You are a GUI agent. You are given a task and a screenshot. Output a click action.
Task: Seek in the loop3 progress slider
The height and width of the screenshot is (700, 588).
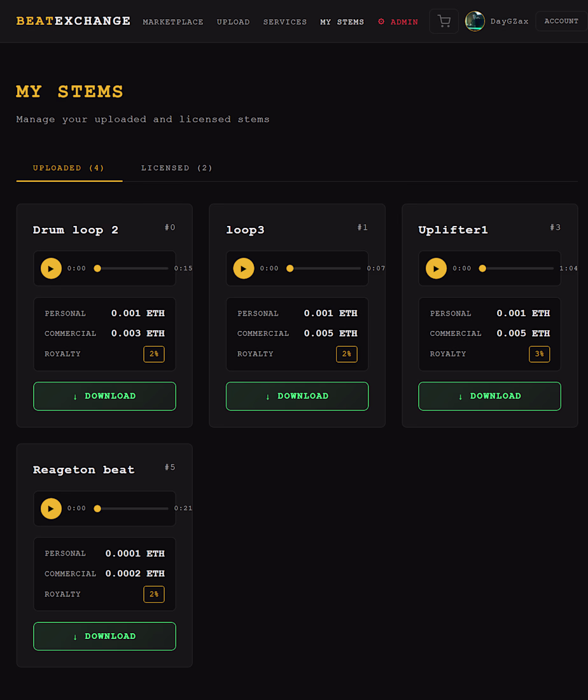coord(326,269)
